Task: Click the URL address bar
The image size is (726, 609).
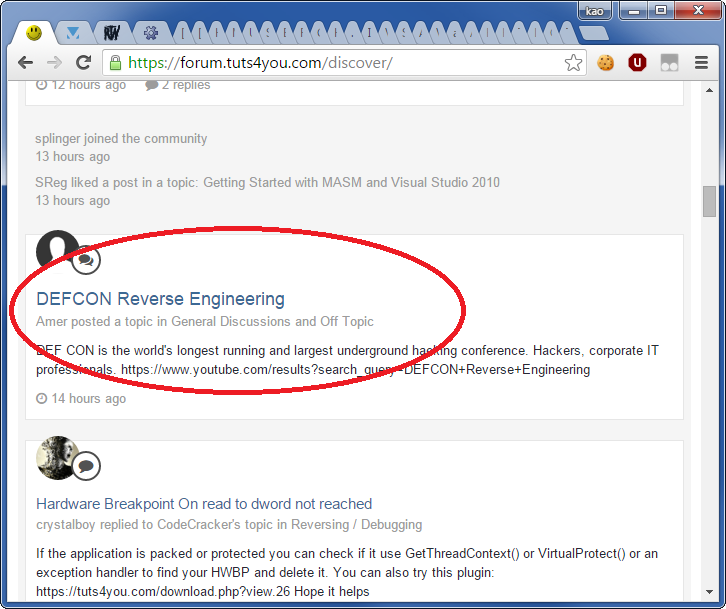Action: pyautogui.click(x=340, y=63)
